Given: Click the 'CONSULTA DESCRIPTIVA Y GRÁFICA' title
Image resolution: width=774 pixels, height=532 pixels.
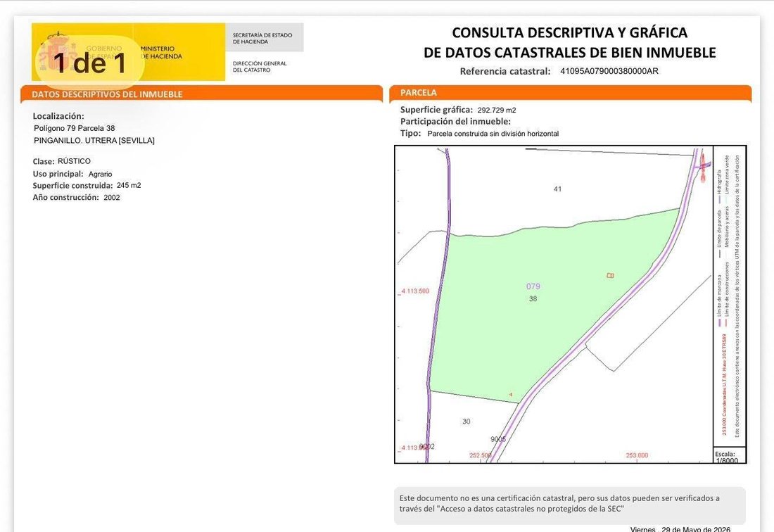Looking at the screenshot, I should [570, 32].
